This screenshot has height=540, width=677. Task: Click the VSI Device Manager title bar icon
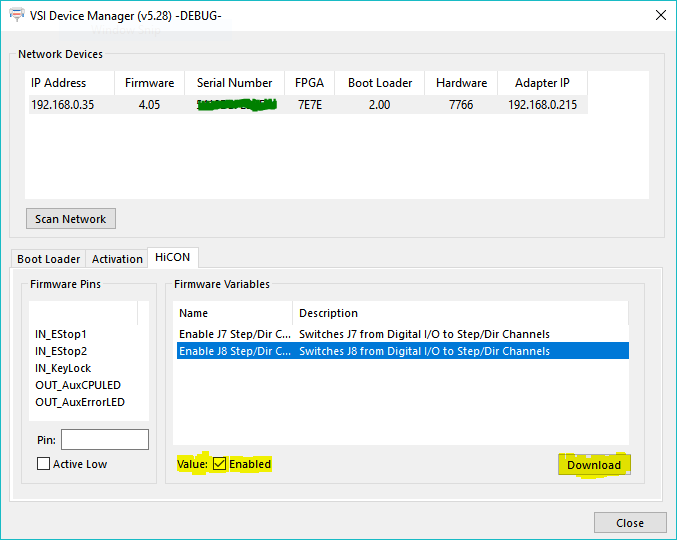[17, 14]
